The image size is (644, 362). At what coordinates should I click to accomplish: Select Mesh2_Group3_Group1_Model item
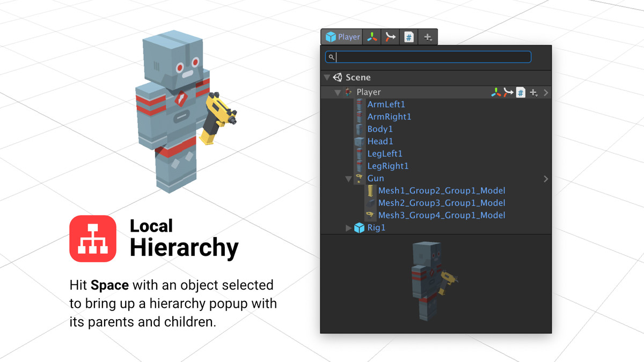click(x=442, y=203)
